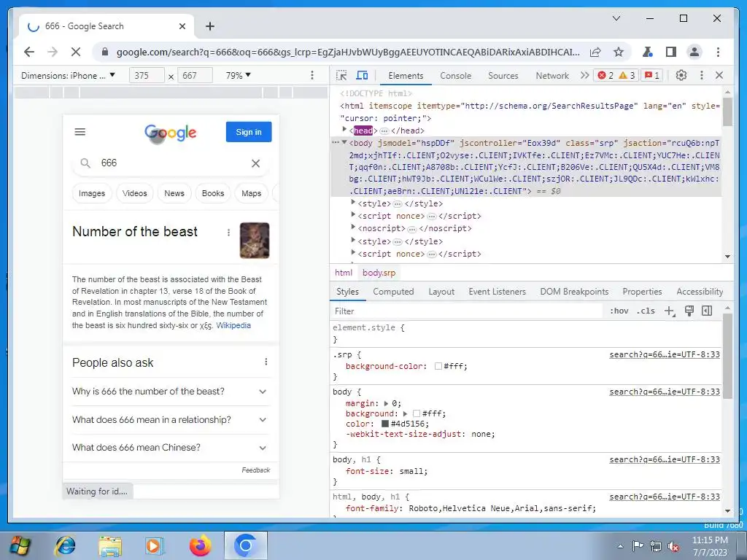Screen dimensions: 747x560
Task: Open People also ask options menu
Action: [x=266, y=362]
